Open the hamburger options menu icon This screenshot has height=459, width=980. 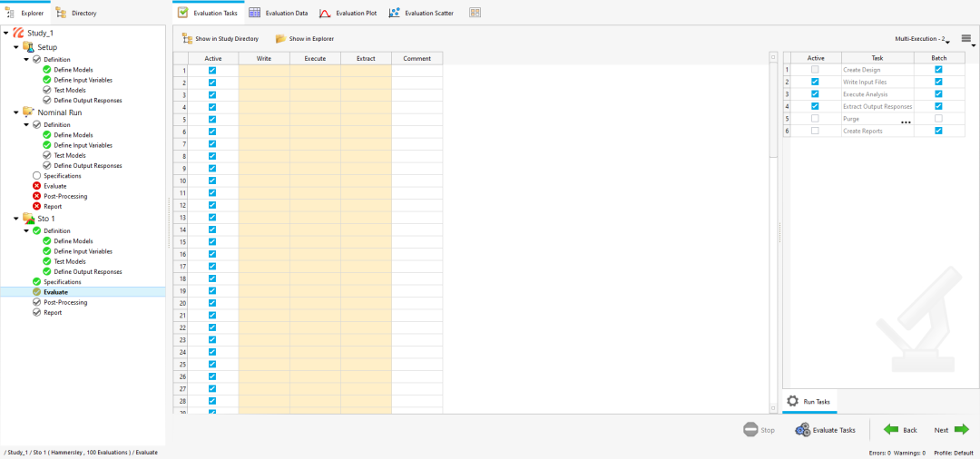966,39
